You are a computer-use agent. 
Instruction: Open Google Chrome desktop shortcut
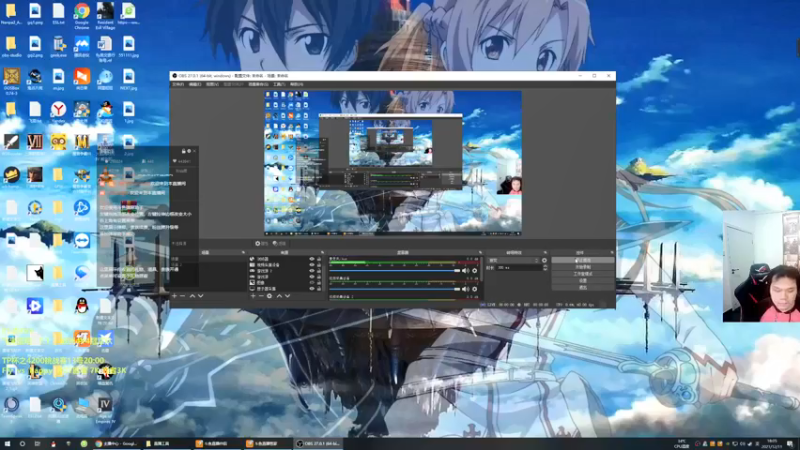(x=82, y=14)
